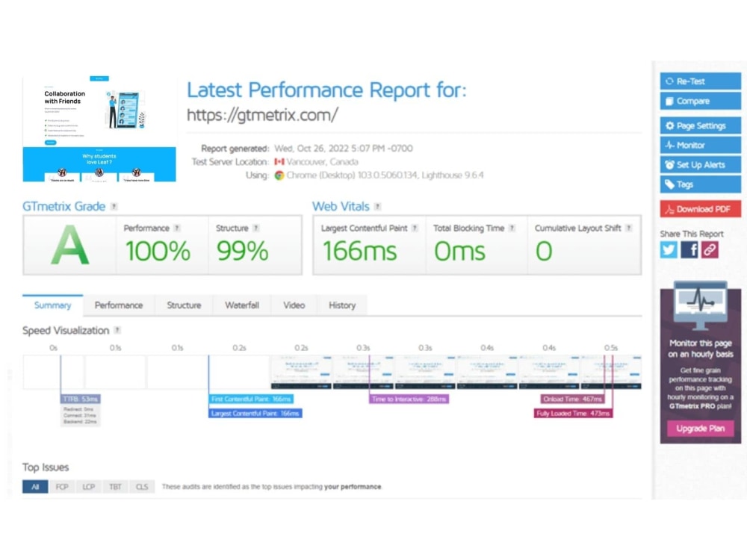This screenshot has height=560, width=747.
Task: Click help icon next to GTmetrix Grade
Action: coord(114,206)
